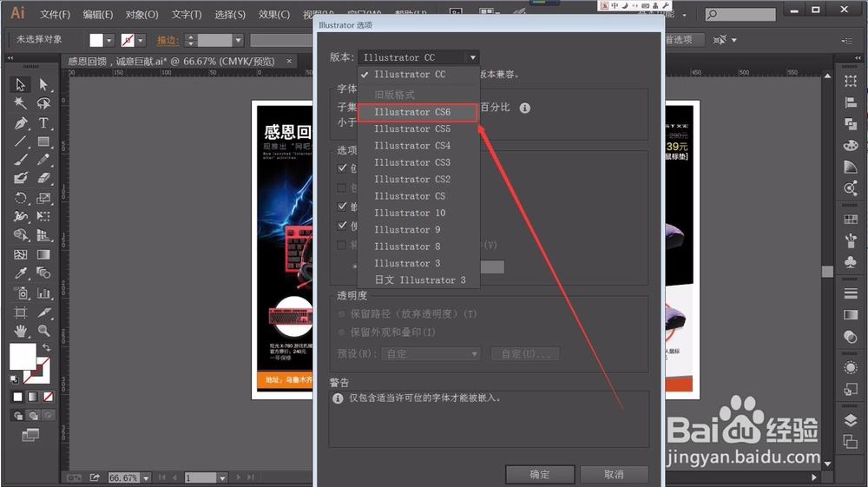
Task: Expand the right panel dock double arrows
Action: (x=858, y=57)
